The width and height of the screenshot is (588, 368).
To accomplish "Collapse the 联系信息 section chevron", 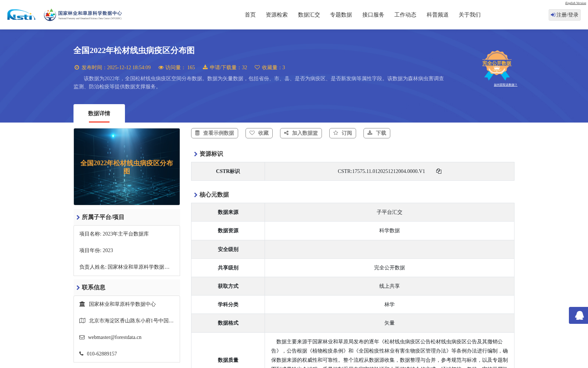I will point(78,288).
